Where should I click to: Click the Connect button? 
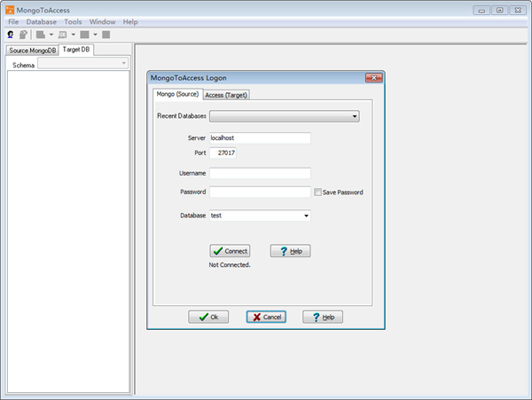tap(230, 251)
